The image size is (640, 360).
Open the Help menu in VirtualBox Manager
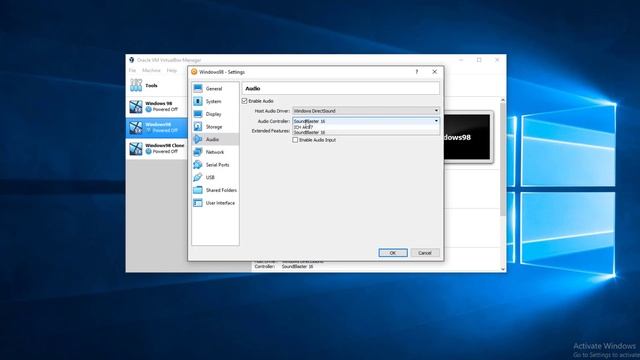(172, 71)
